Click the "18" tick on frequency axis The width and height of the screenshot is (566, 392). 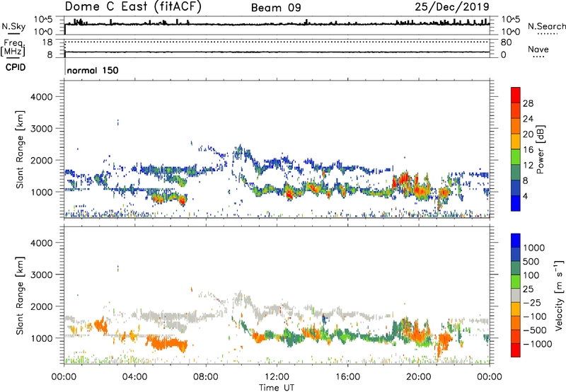[x=47, y=42]
